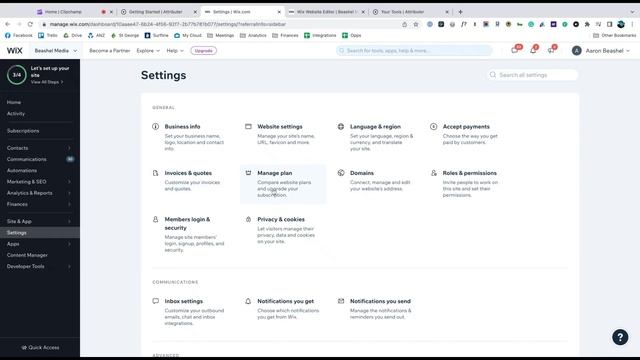
Task: Open a new browser tab
Action: pyautogui.click(x=460, y=12)
